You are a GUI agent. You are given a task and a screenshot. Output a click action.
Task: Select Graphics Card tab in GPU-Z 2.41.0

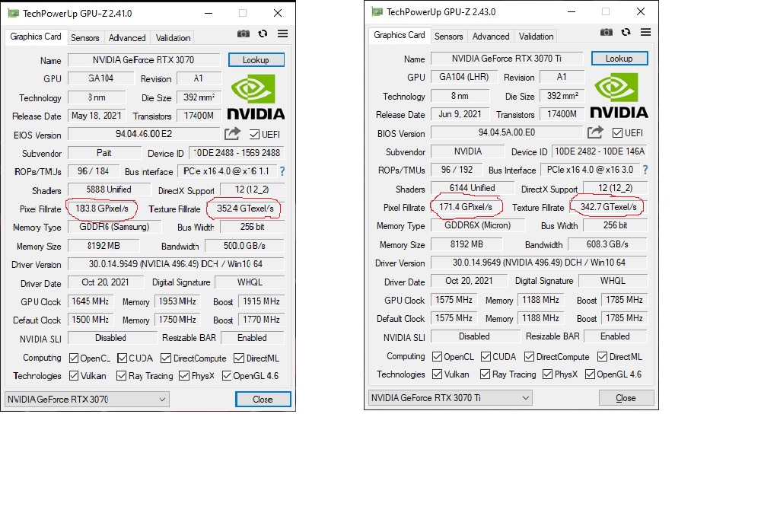(x=36, y=37)
